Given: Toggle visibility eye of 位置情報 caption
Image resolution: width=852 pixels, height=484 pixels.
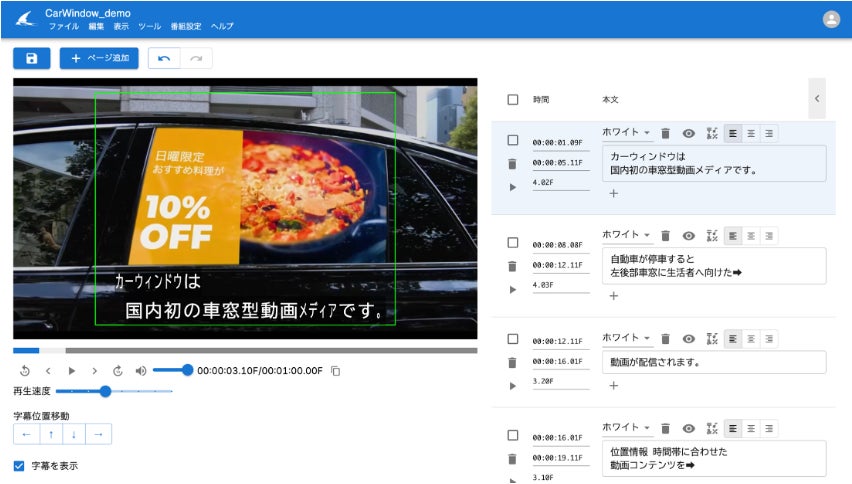Looking at the screenshot, I should (688, 429).
